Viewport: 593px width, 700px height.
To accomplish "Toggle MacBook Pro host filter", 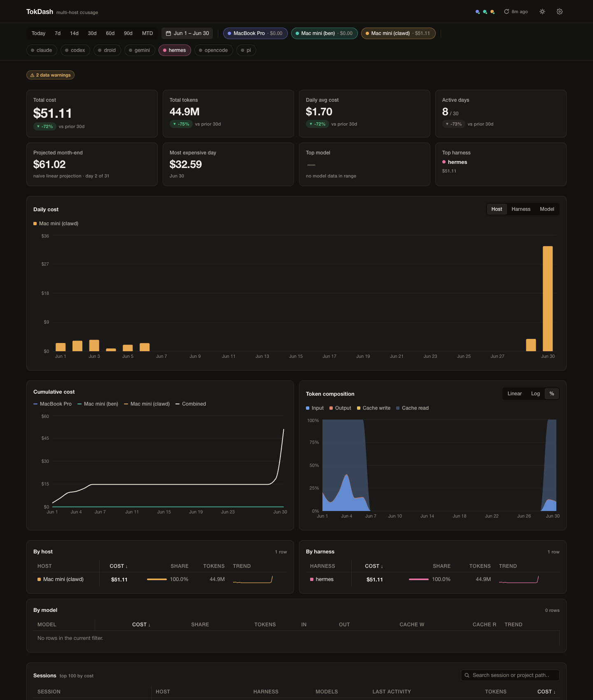I will (255, 33).
